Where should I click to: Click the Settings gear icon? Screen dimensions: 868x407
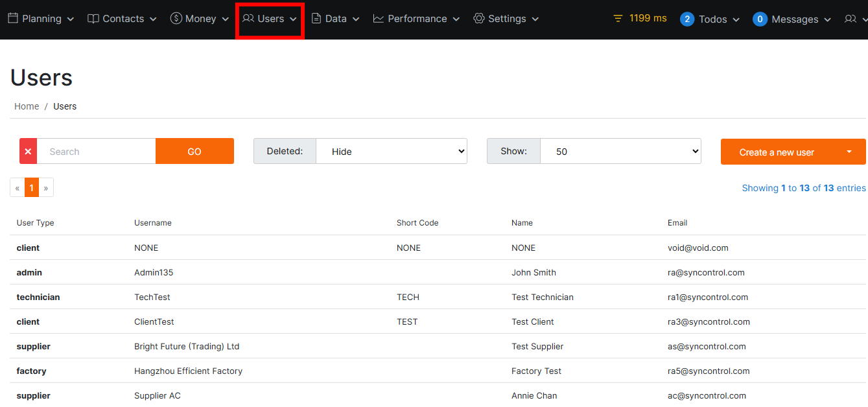coord(479,19)
